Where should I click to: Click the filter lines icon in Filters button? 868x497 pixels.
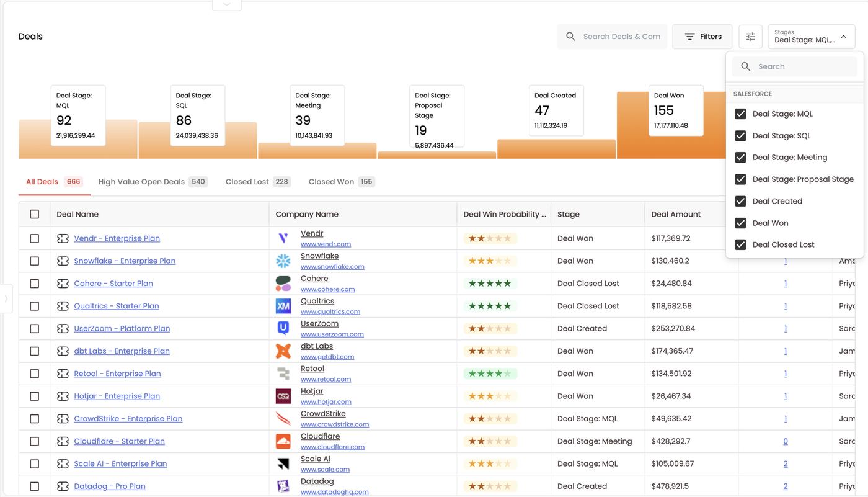(689, 37)
